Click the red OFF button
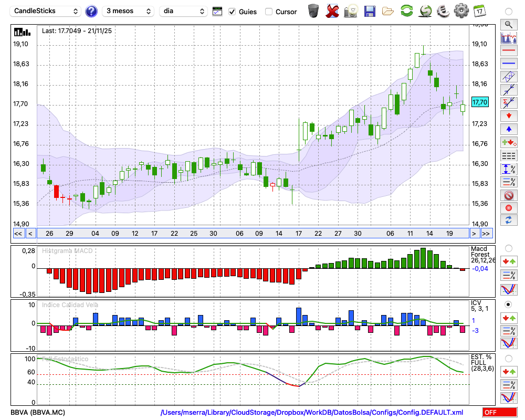This screenshot has width=525, height=420. 499,413
